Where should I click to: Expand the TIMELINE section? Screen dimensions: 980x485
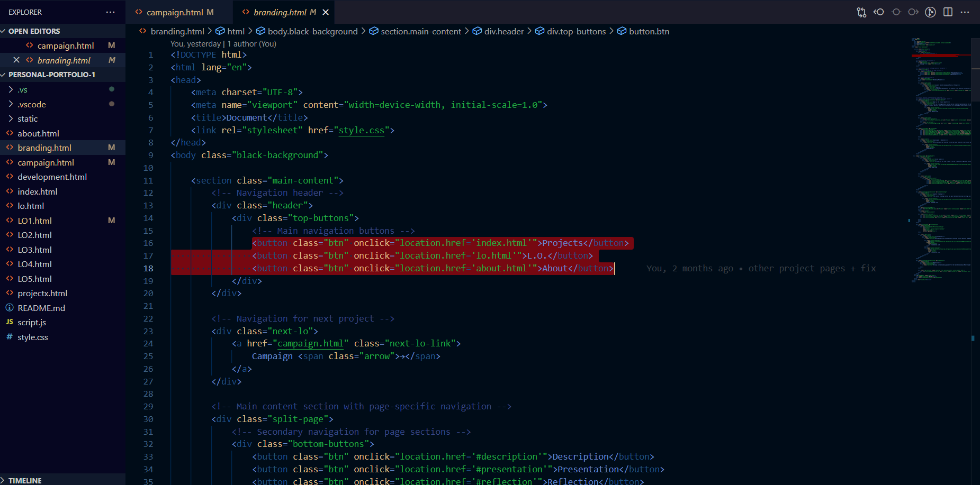[x=25, y=480]
